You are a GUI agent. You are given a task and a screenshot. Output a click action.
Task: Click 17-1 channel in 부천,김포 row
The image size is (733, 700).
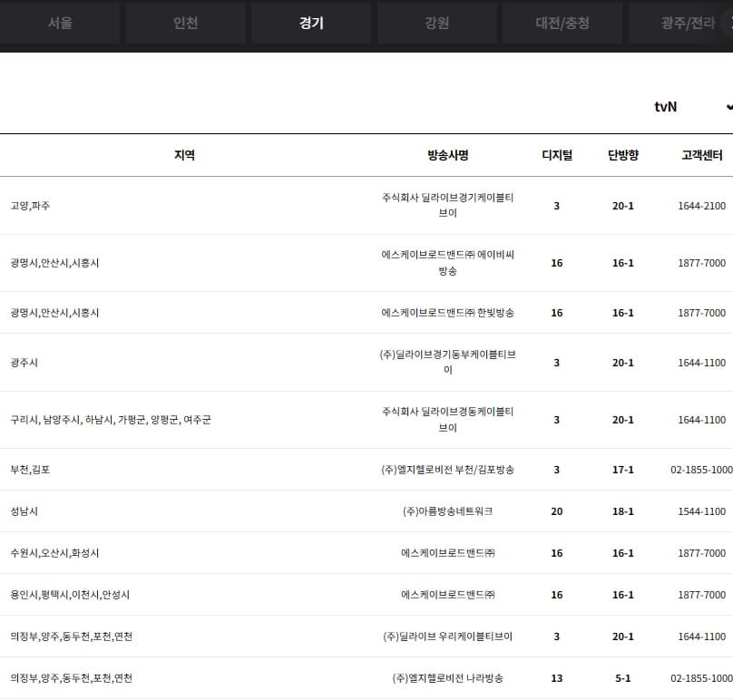(x=623, y=470)
